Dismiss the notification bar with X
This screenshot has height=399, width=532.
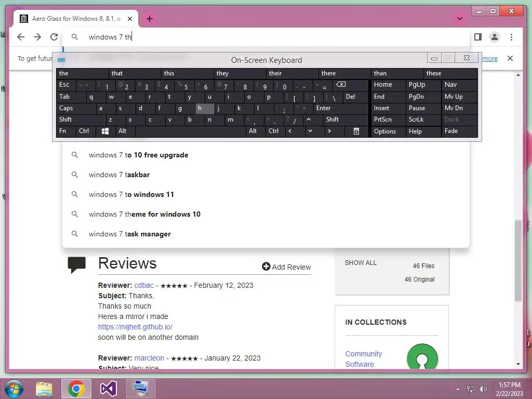click(510, 58)
